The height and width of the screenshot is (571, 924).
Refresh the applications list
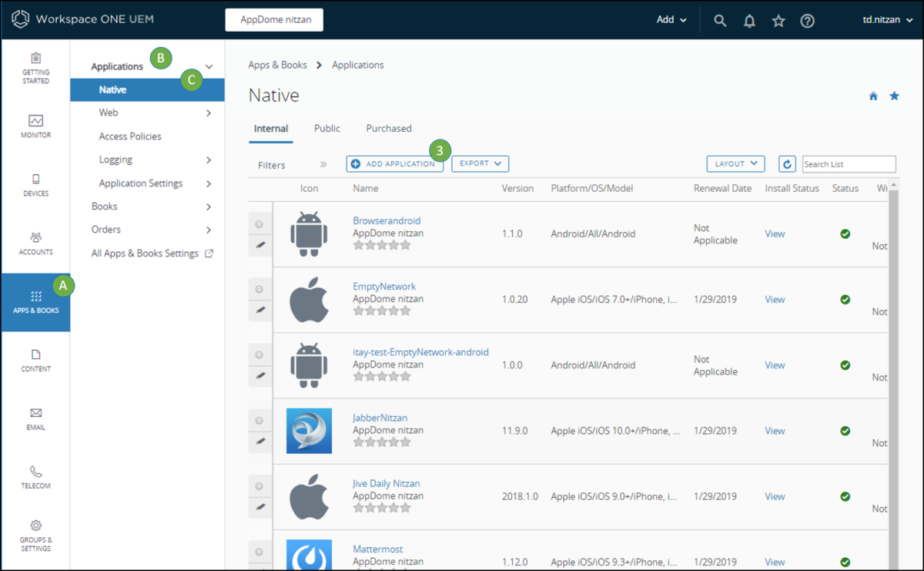[x=787, y=163]
